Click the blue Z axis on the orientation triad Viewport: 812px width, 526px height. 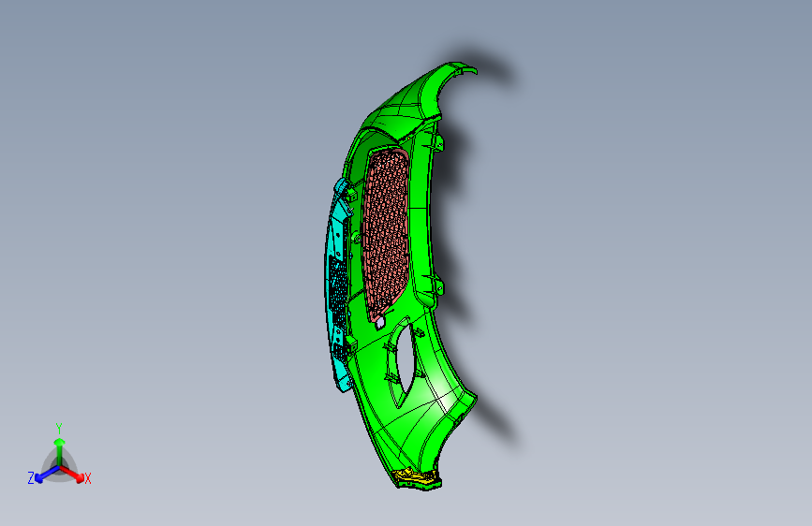tap(47, 475)
